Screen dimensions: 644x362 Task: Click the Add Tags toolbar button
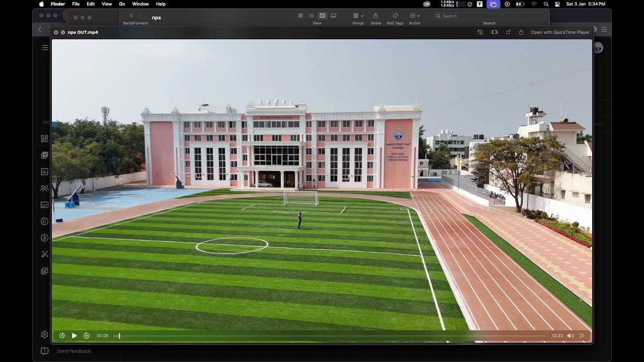(395, 16)
